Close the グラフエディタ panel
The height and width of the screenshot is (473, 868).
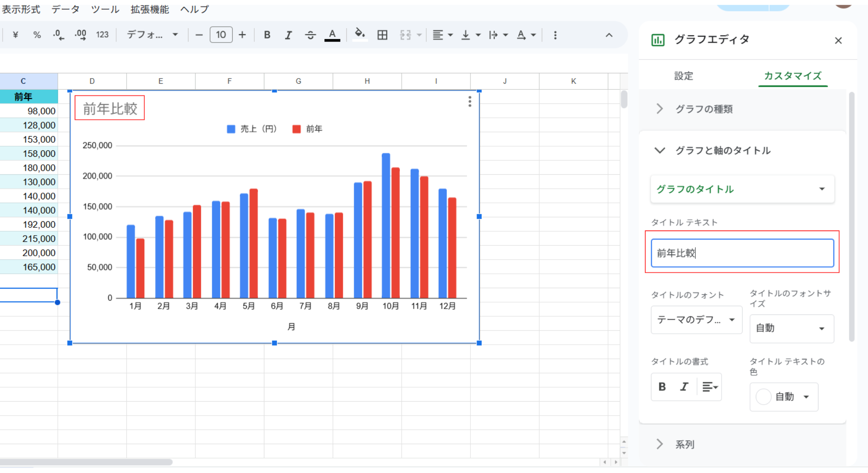coord(838,41)
